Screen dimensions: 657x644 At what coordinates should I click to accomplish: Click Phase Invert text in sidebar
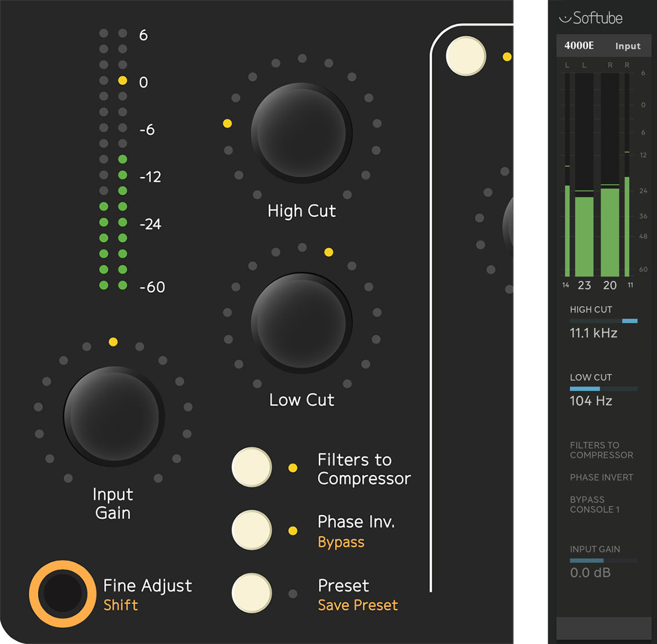(601, 477)
